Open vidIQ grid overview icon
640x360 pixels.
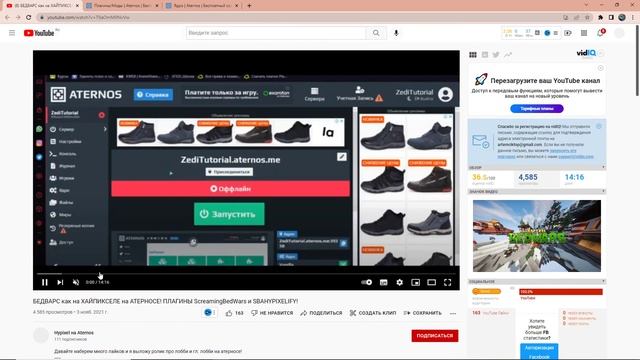(473, 55)
